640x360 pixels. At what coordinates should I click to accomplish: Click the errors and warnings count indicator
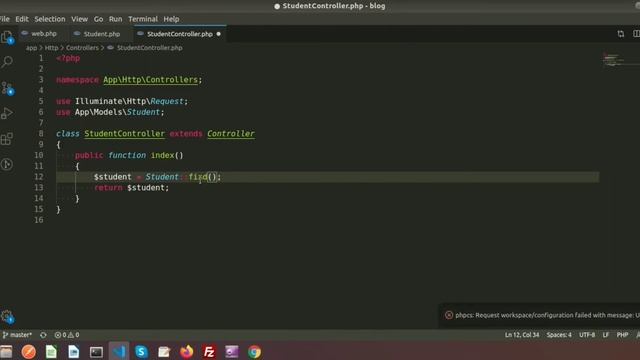(67, 335)
